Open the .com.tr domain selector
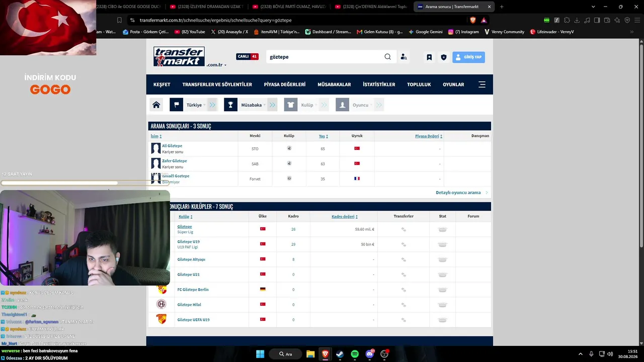 point(216,65)
